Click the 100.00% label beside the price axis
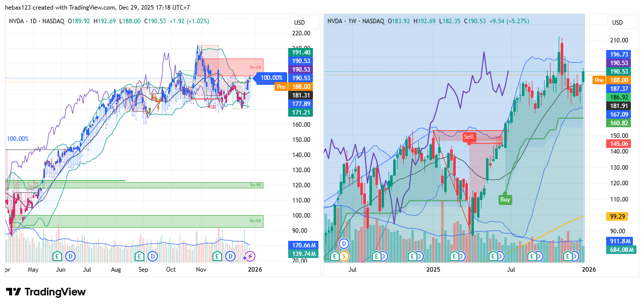 (x=272, y=78)
